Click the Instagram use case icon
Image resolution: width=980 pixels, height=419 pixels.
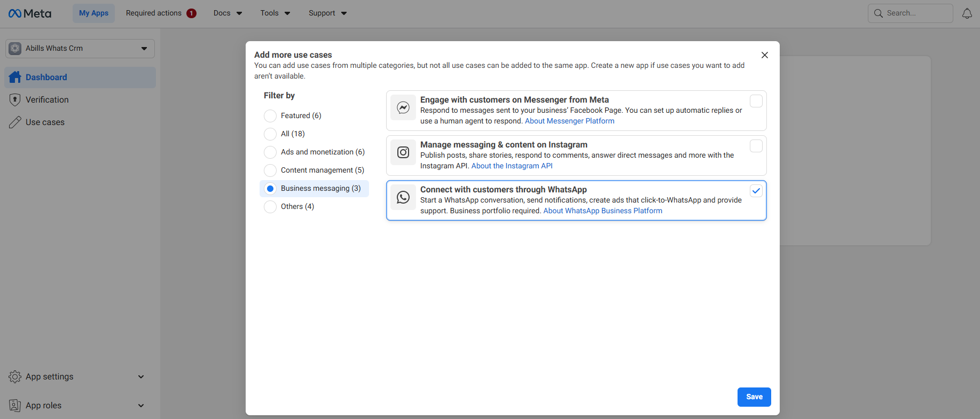coord(403,153)
